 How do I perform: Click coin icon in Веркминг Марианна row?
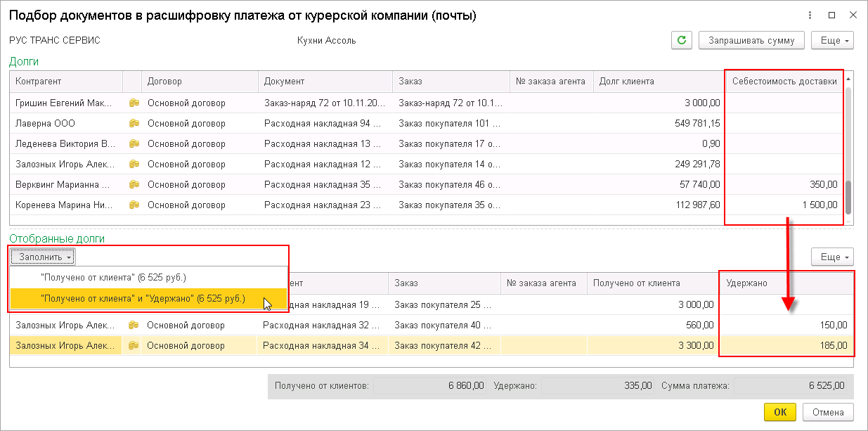133,185
